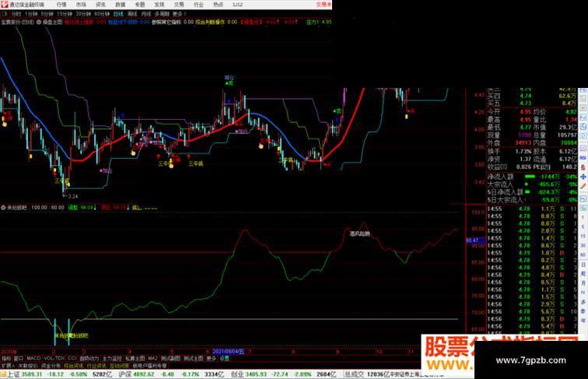The image size is (588, 379).
Task: Open the 发现 menu
Action: pyautogui.click(x=159, y=5)
